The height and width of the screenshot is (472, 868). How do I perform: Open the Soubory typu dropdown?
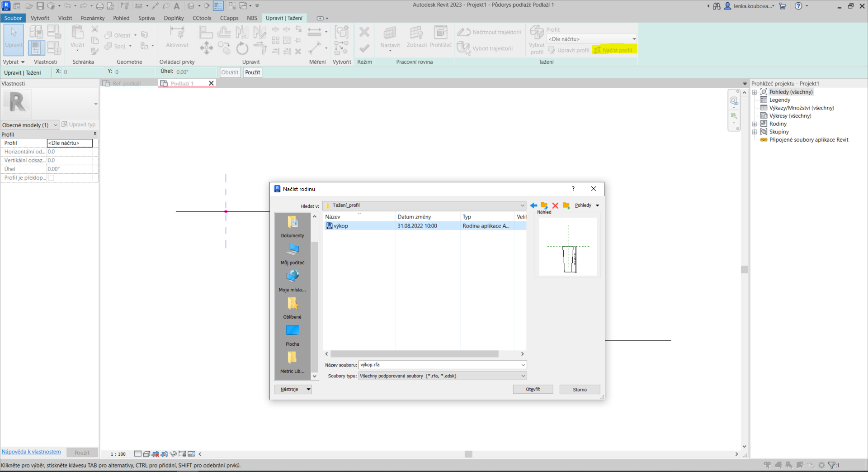click(x=523, y=376)
